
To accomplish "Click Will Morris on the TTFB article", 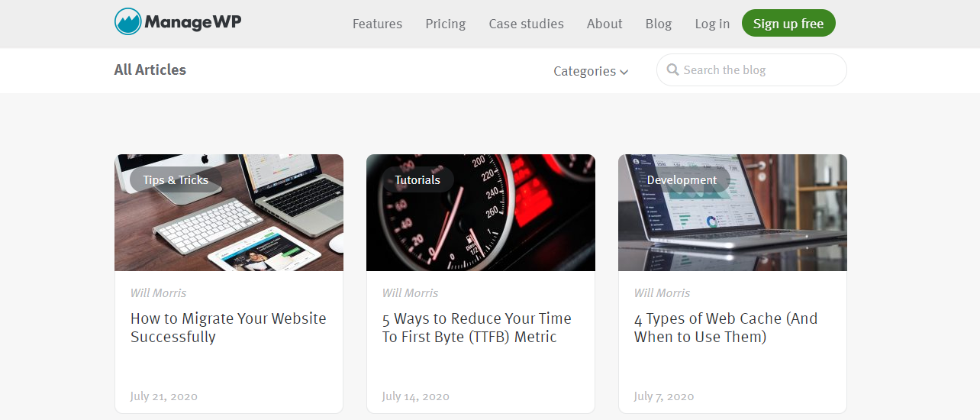I will click(x=410, y=293).
